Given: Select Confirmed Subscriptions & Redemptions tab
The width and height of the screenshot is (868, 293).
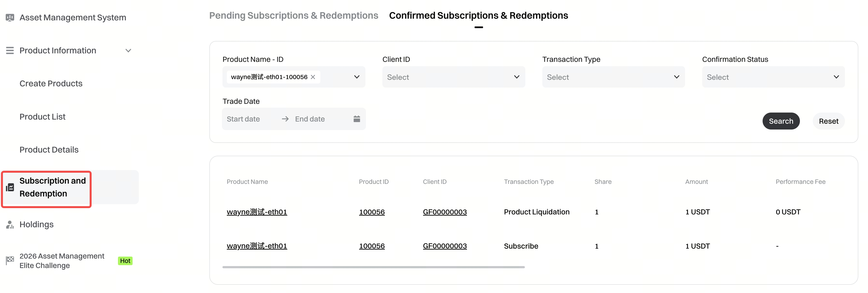Looking at the screenshot, I should pos(479,16).
